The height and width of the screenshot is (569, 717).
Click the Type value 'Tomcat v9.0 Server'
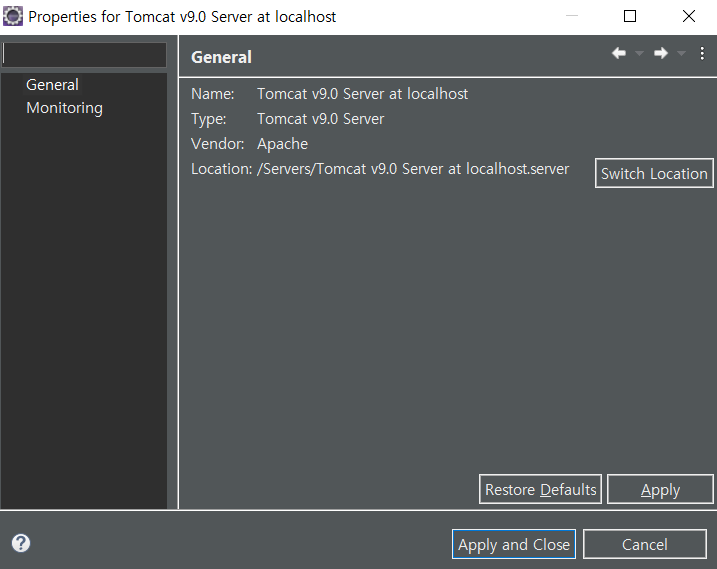[321, 119]
